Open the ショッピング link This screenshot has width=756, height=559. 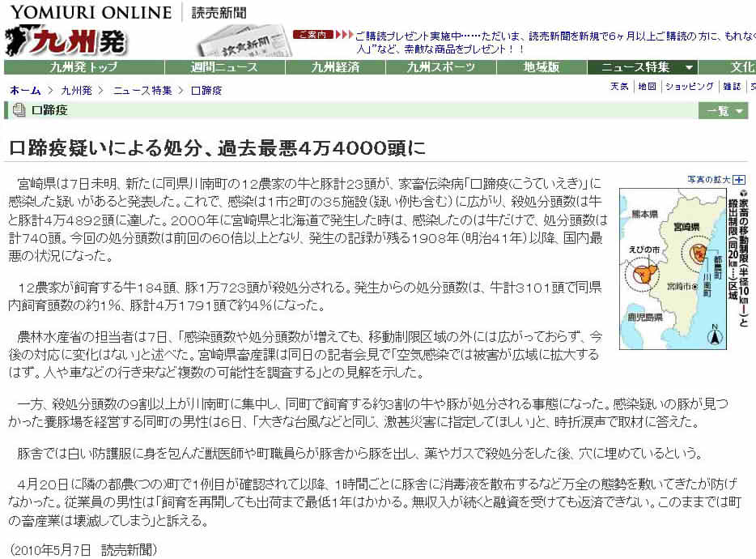[690, 87]
